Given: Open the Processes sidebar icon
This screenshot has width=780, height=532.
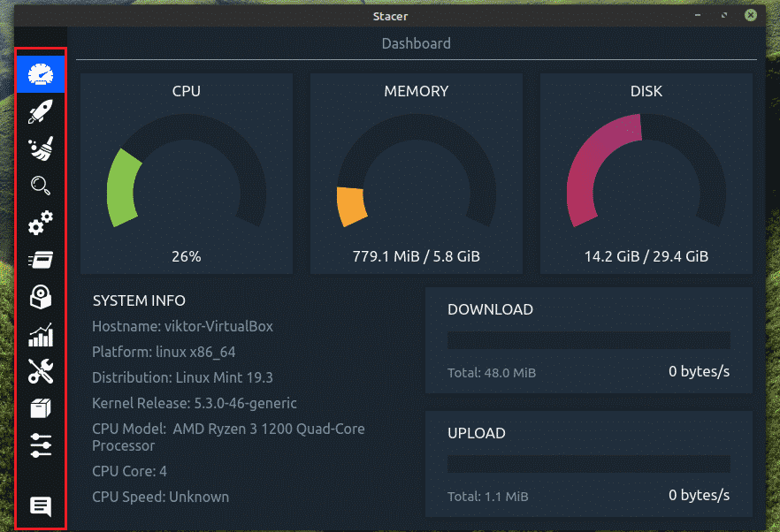Looking at the screenshot, I should pos(41,260).
